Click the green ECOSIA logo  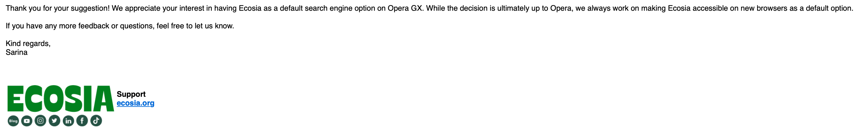[61, 98]
